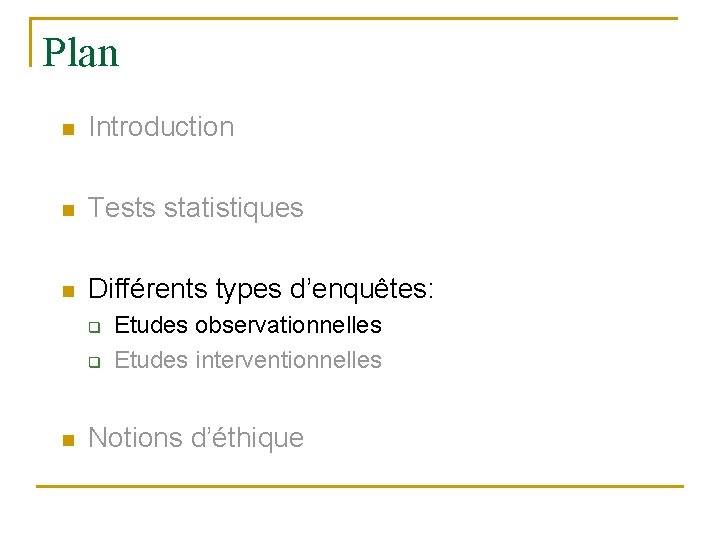The width and height of the screenshot is (720, 540).
Task: Click the square bullet beside Tests statistiques
Action: coord(67,211)
